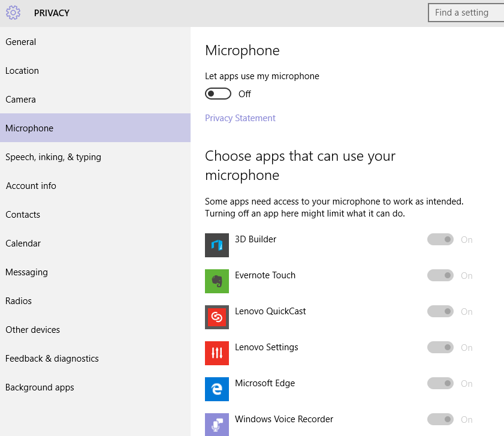Open the Camera privacy section
The height and width of the screenshot is (436, 504).
click(95, 100)
